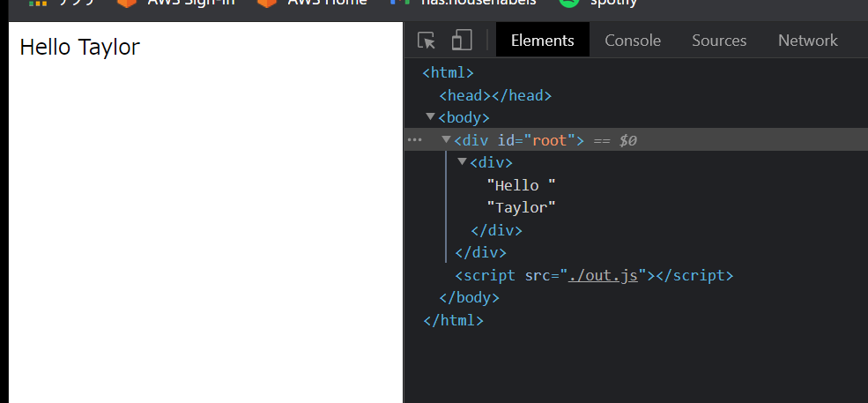
Task: Select the "Hello " text node
Action: pos(521,185)
